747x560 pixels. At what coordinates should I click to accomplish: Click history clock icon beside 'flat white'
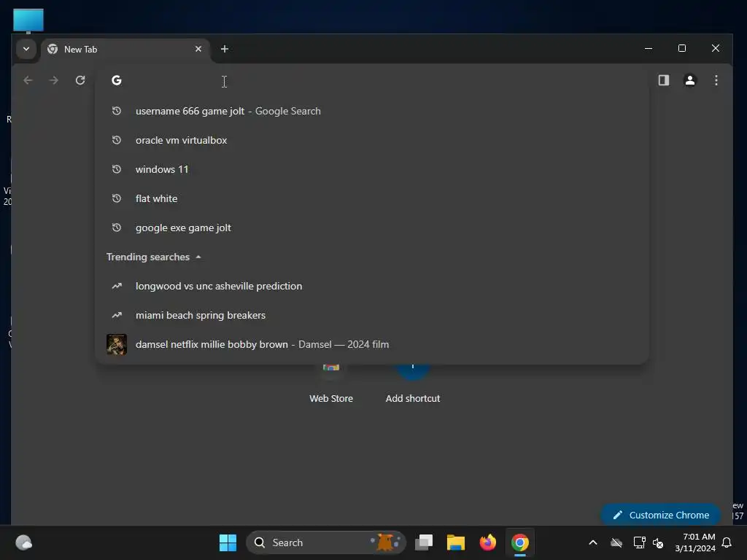click(117, 198)
